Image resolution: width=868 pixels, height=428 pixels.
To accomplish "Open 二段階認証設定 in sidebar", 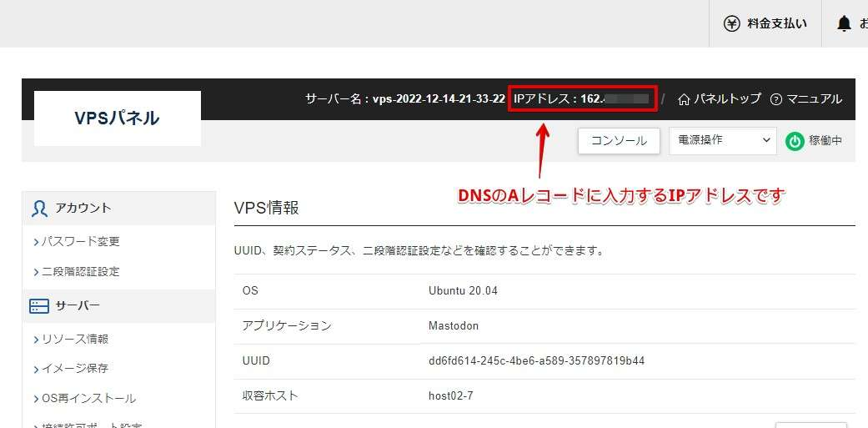I will pos(80,272).
